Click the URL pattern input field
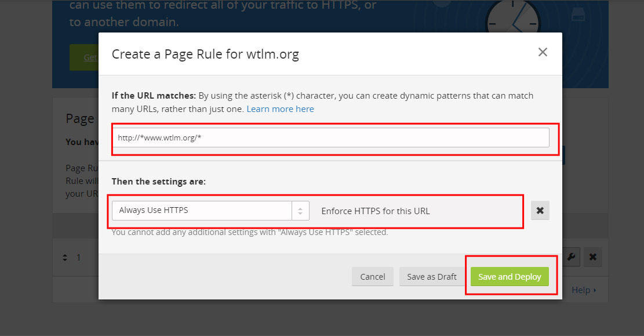The width and height of the screenshot is (644, 336). [330, 138]
